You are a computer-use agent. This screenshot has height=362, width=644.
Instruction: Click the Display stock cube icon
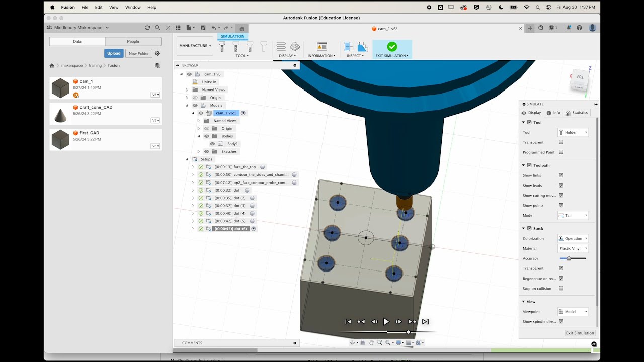click(295, 47)
